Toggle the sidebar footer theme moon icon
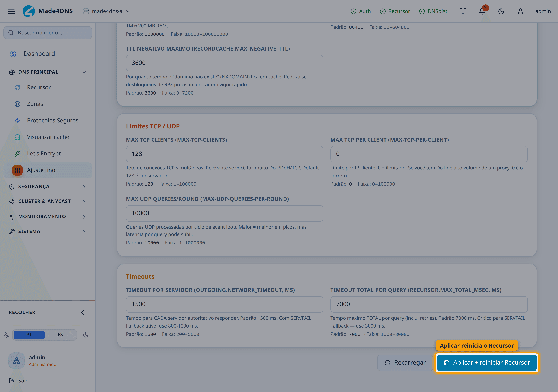This screenshot has width=558, height=392. (86, 335)
